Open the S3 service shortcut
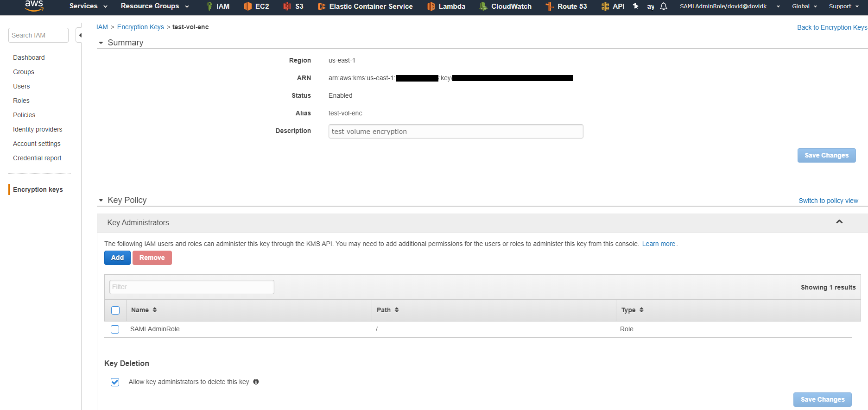This screenshot has width=868, height=410. pos(293,6)
